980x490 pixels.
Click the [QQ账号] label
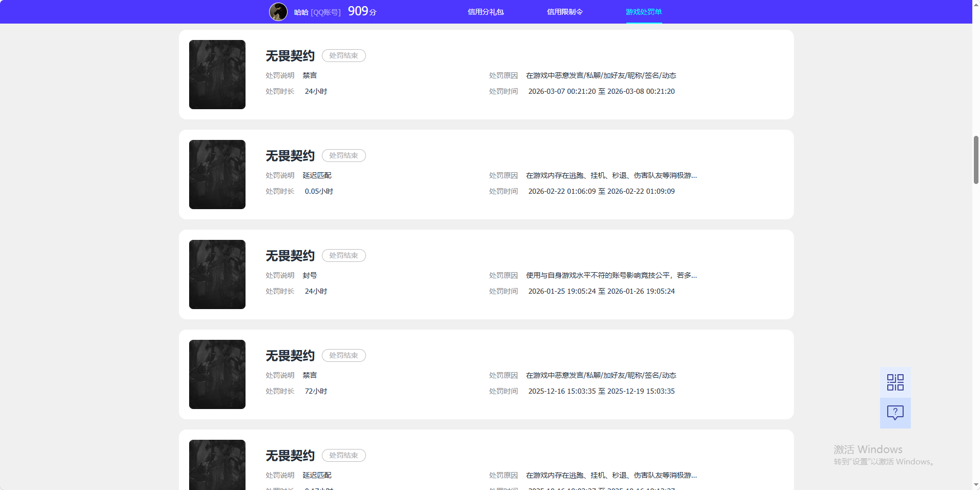coord(327,12)
